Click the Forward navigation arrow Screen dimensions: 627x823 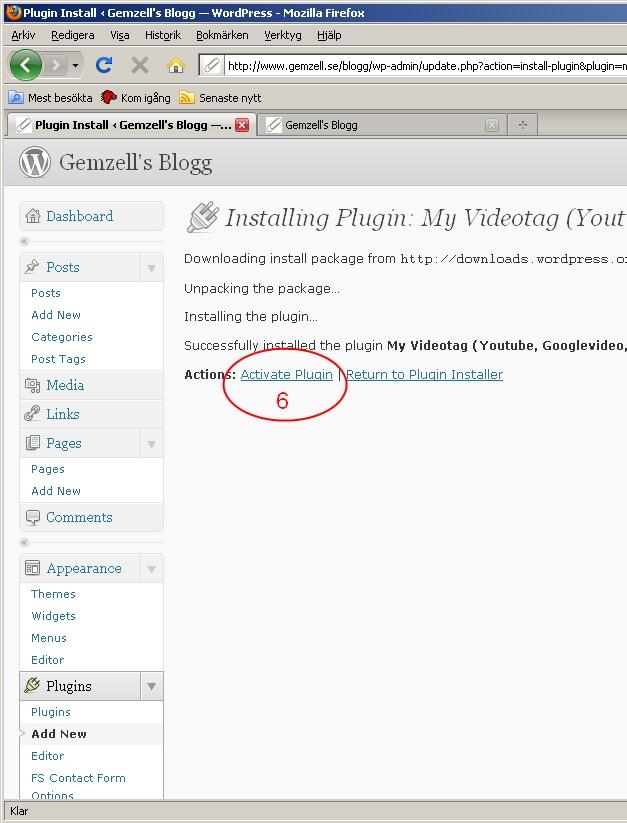pyautogui.click(x=55, y=66)
